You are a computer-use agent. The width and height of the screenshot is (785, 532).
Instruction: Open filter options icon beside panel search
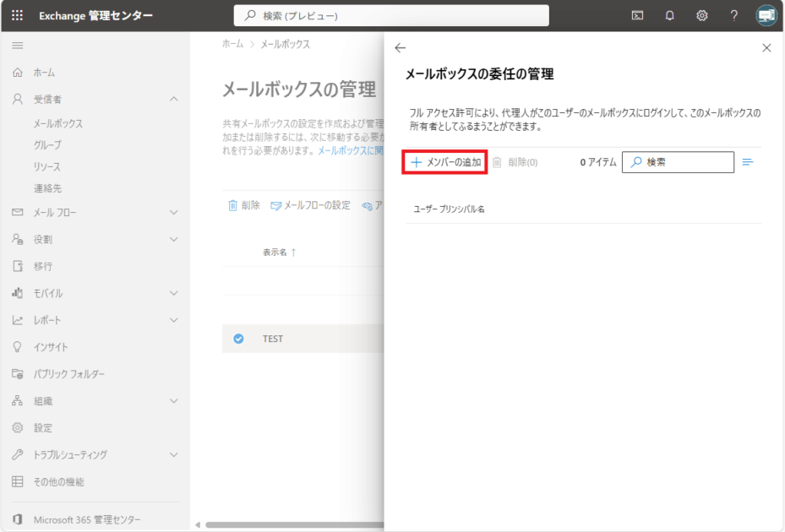(x=748, y=162)
